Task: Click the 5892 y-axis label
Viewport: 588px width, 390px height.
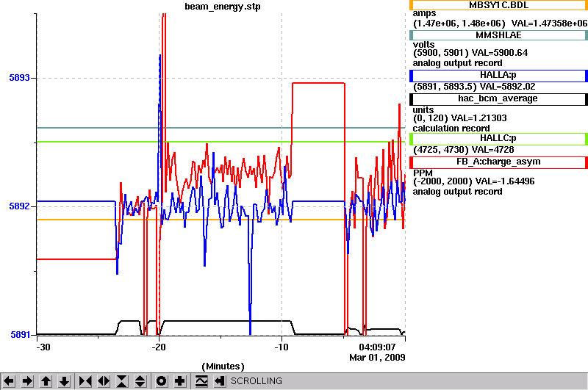Action: 20,206
